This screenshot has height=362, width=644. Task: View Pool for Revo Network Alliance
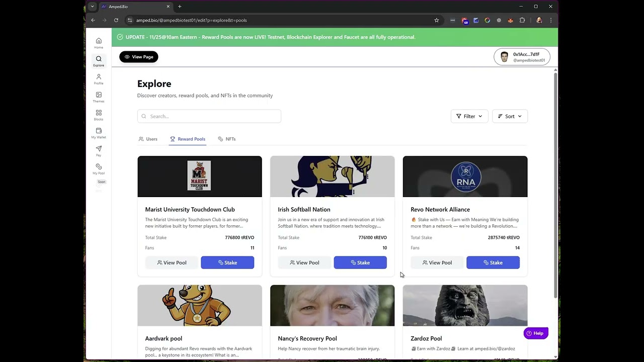click(x=437, y=262)
